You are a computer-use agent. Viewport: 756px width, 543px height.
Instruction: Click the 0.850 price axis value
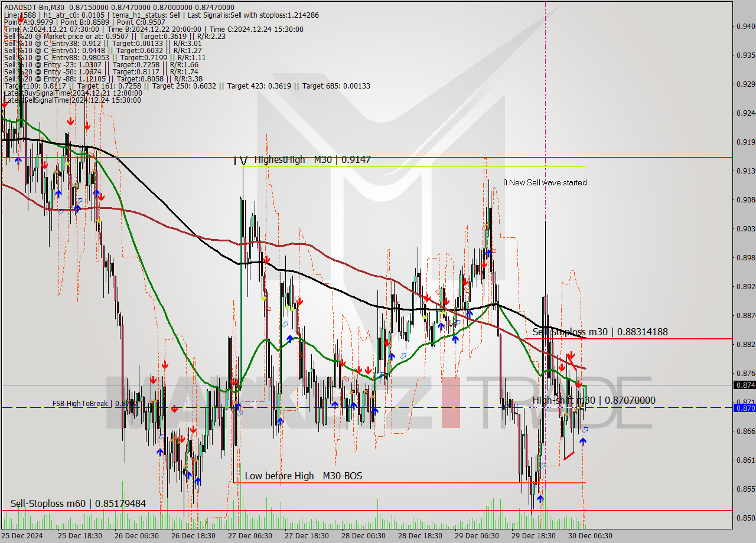pyautogui.click(x=745, y=518)
